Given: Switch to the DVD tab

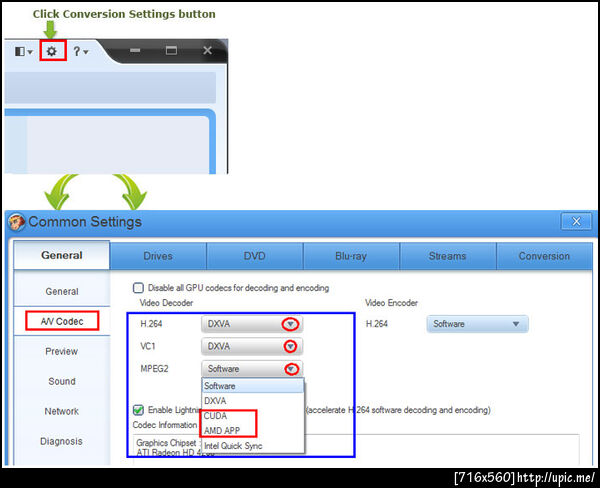Looking at the screenshot, I should 254,256.
